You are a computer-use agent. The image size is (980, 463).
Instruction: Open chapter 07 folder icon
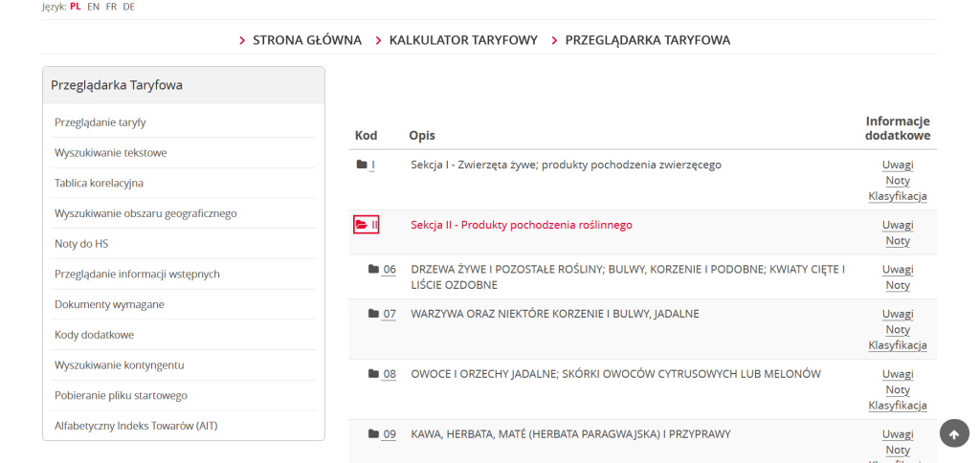[x=374, y=313]
